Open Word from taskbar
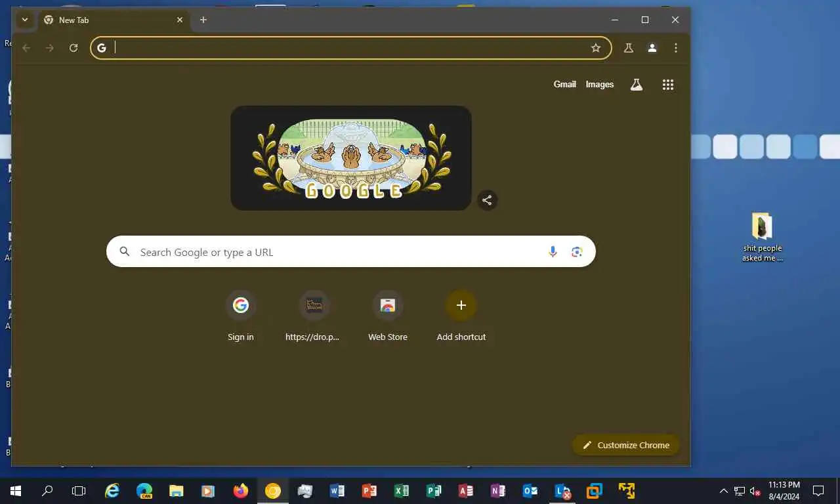Image resolution: width=840 pixels, height=504 pixels. click(x=337, y=491)
